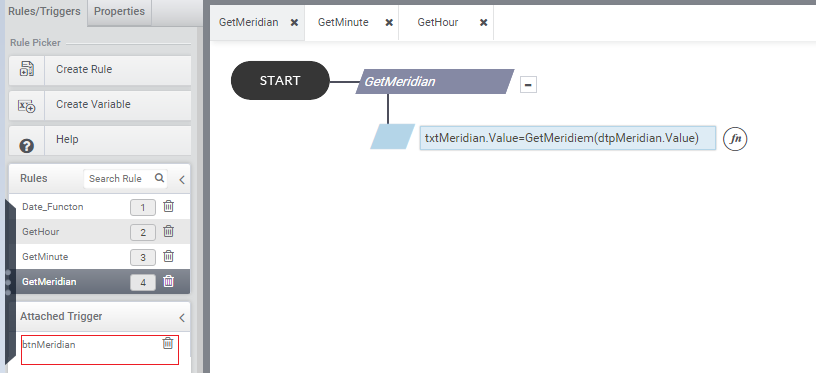Collapse the Attached Trigger panel chevron
Screen dimensions: 816x373
click(182, 317)
